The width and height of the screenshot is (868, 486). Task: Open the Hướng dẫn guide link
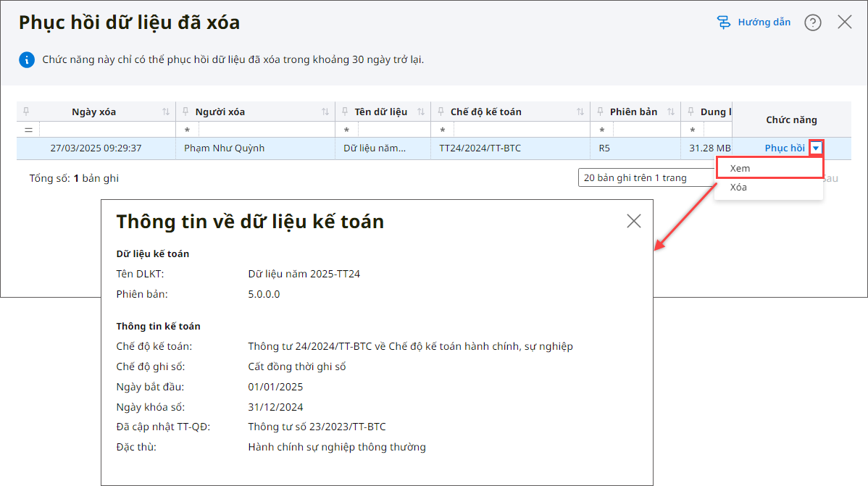[764, 22]
